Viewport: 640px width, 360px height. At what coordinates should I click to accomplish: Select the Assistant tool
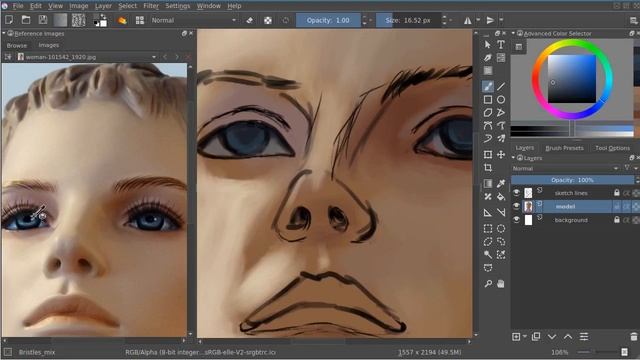coord(488,212)
